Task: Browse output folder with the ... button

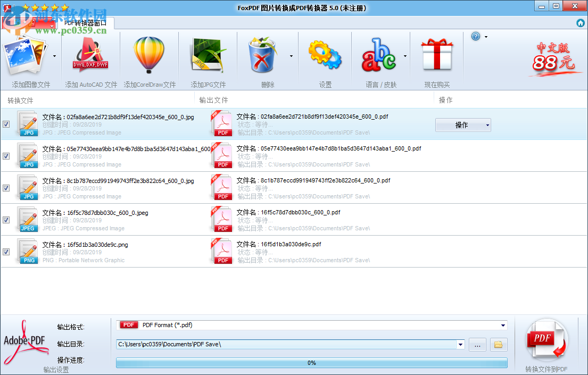Action: coord(477,344)
